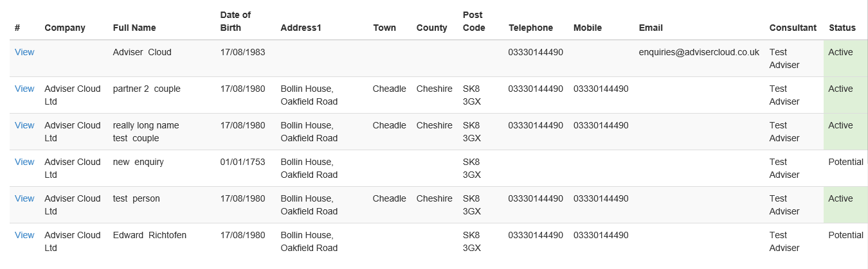Select the Mobile column header
Viewport: 868px width, 269px height.
(x=587, y=28)
